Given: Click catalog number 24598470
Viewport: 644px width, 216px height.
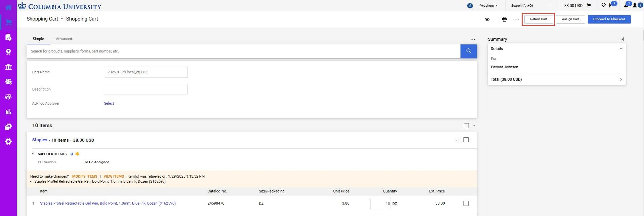Looking at the screenshot, I should tap(216, 203).
